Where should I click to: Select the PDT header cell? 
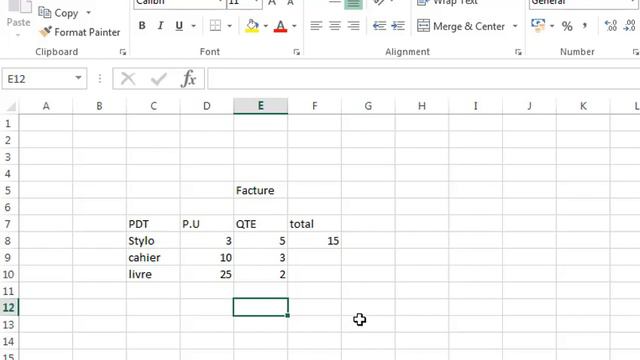pos(153,224)
